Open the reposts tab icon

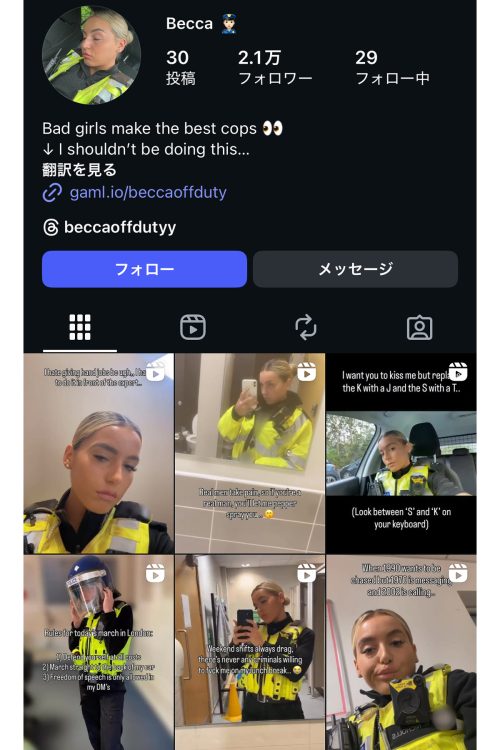tap(306, 328)
